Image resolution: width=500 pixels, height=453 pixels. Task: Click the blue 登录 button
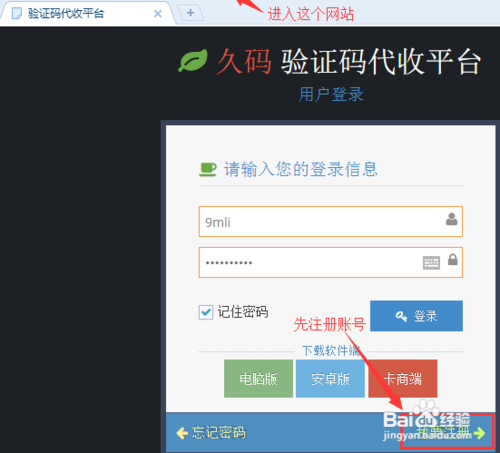(x=416, y=316)
